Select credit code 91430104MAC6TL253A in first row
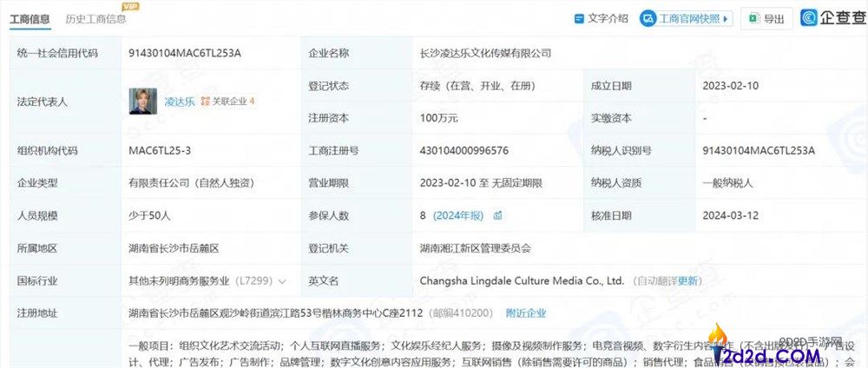This screenshot has height=368, width=868. pos(184,54)
